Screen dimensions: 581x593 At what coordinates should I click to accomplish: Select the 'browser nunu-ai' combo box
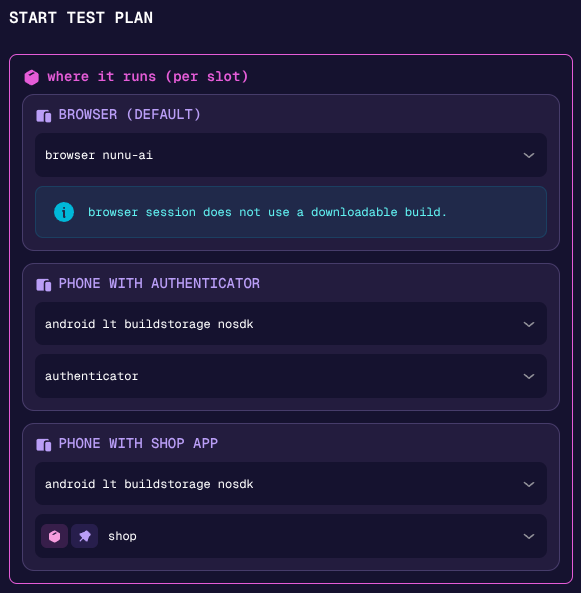[x=291, y=155]
